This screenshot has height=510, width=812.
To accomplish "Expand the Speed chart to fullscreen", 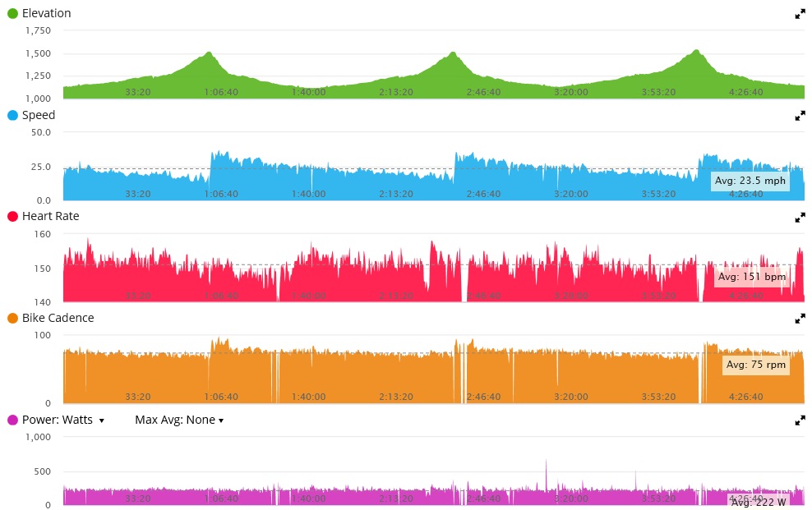I will (x=800, y=116).
